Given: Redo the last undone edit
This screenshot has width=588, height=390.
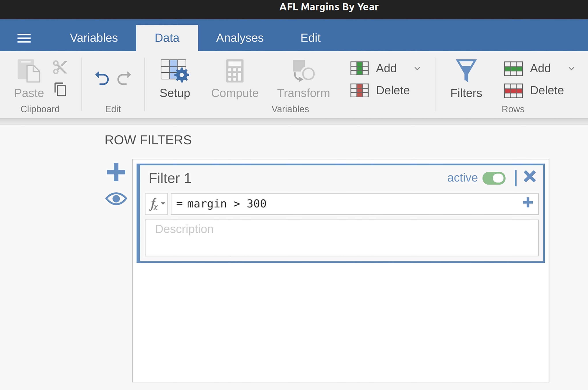Looking at the screenshot, I should pos(124,78).
